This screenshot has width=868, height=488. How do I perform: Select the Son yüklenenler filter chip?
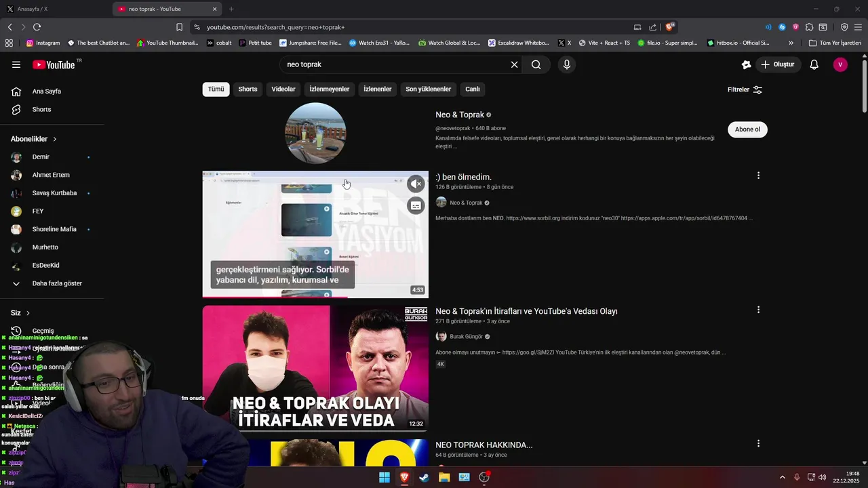pos(429,89)
